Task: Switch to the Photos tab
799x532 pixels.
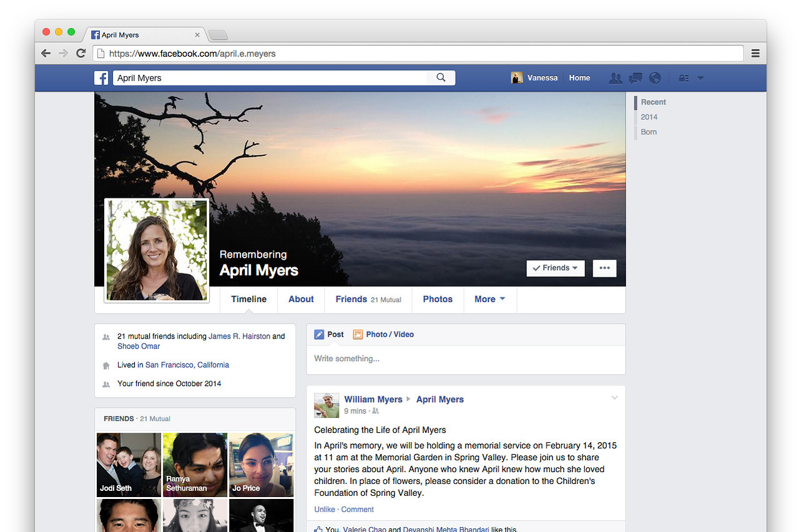Action: (x=438, y=299)
